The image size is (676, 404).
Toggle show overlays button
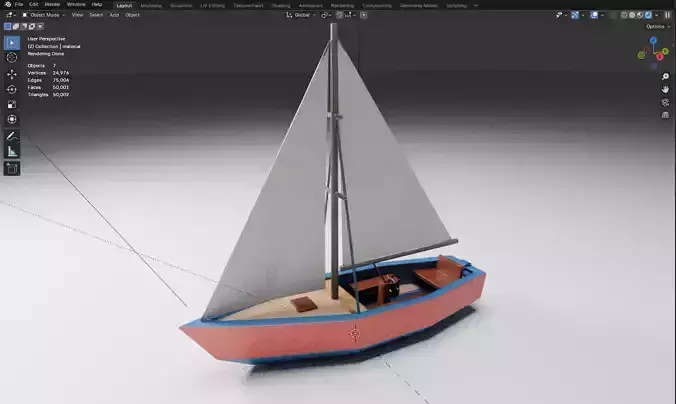coord(594,15)
